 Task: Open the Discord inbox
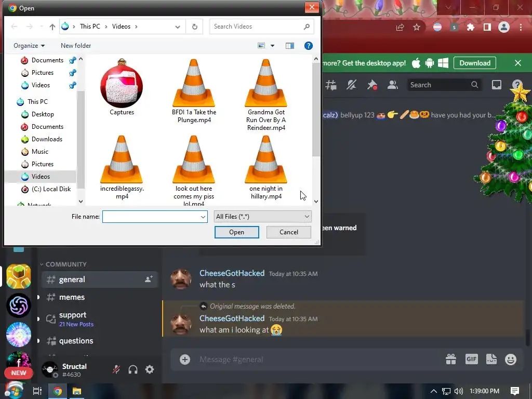[x=497, y=85]
